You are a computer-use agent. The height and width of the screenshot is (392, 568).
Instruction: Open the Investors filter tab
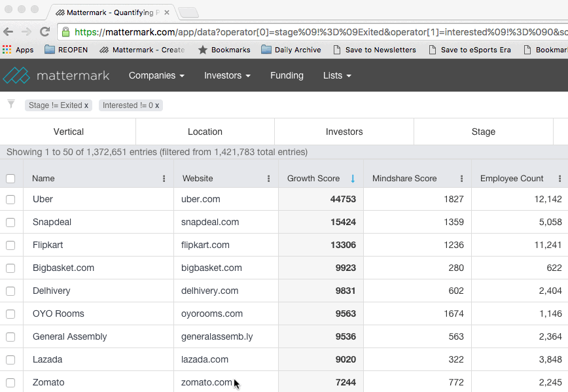pyautogui.click(x=344, y=132)
